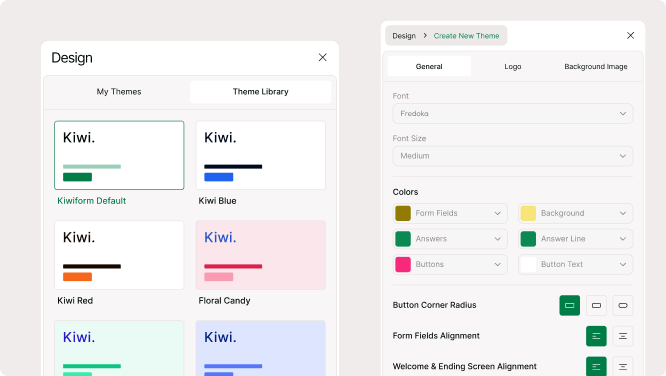This screenshot has height=376, width=666.
Task: Click the white Button Text color swatch
Action: pyautogui.click(x=528, y=264)
